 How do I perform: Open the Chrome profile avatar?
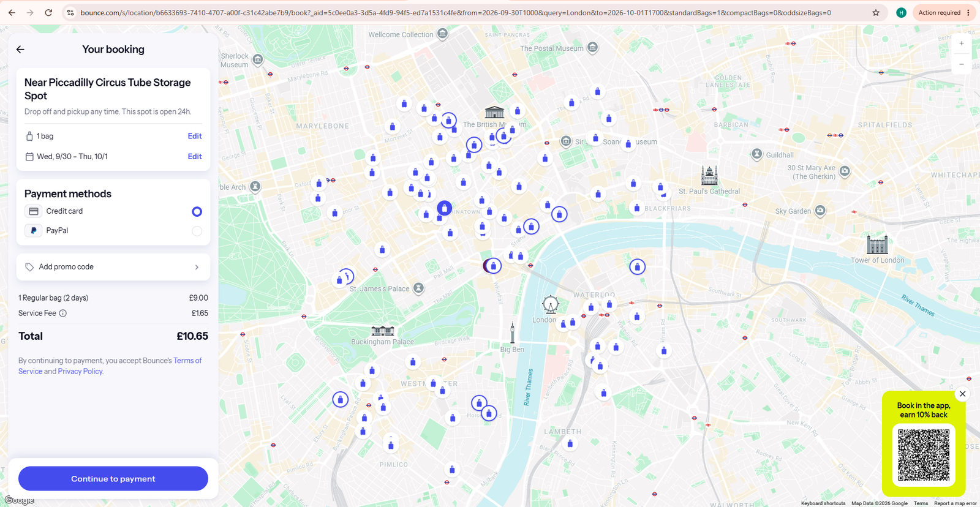click(901, 12)
